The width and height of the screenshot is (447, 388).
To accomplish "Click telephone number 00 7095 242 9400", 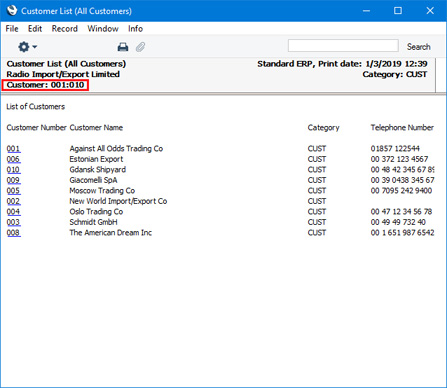I will [x=401, y=191].
